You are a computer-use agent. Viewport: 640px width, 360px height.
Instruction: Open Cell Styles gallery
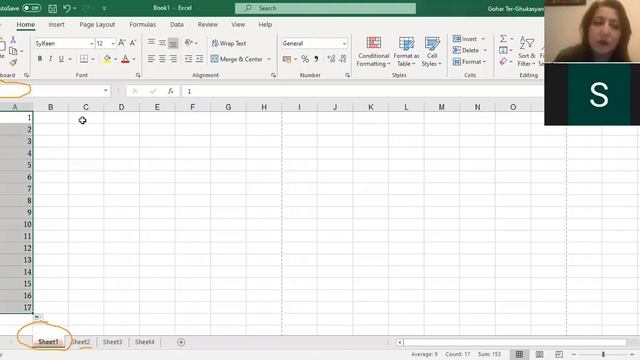tap(432, 51)
